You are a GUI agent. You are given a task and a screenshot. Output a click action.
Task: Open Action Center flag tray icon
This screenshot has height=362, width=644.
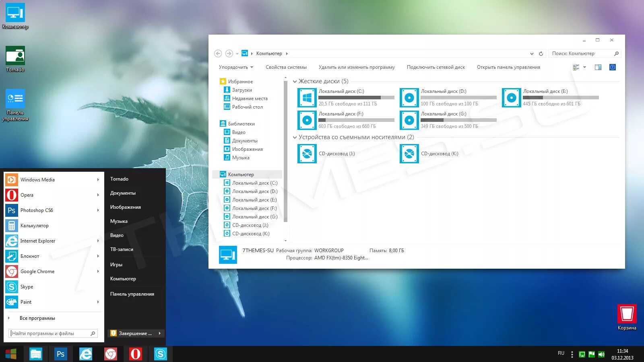(592, 354)
